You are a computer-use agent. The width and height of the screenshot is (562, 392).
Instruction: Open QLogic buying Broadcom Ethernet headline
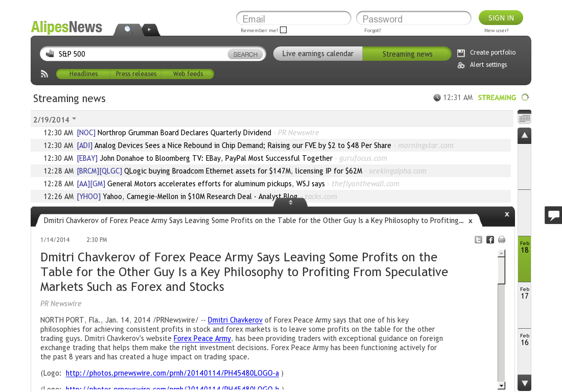click(243, 171)
